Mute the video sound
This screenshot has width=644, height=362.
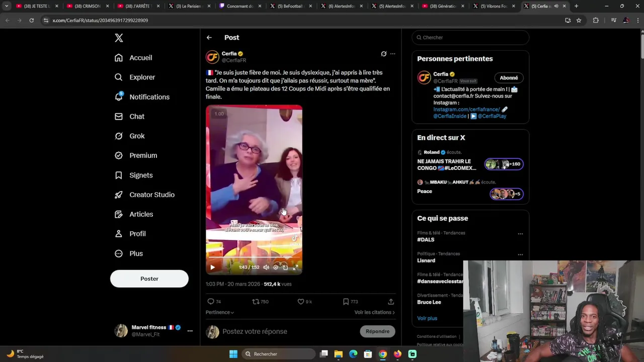pos(266,267)
